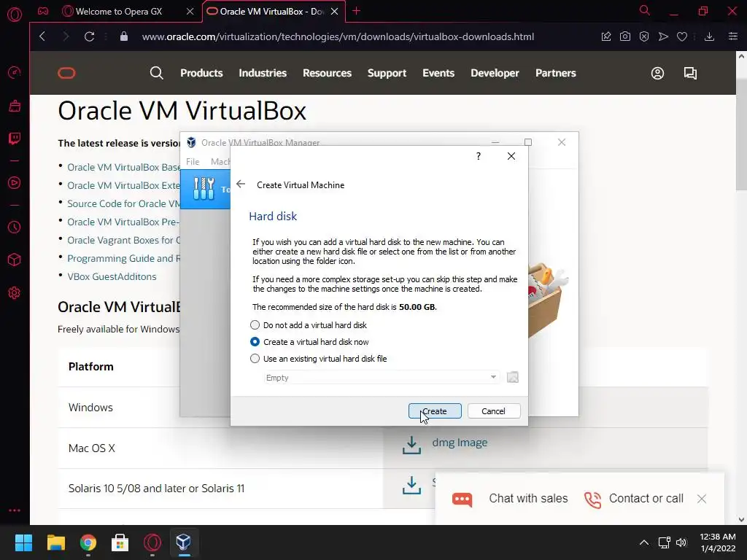Open the Developer navigation item
The width and height of the screenshot is (747, 560).
tap(495, 73)
